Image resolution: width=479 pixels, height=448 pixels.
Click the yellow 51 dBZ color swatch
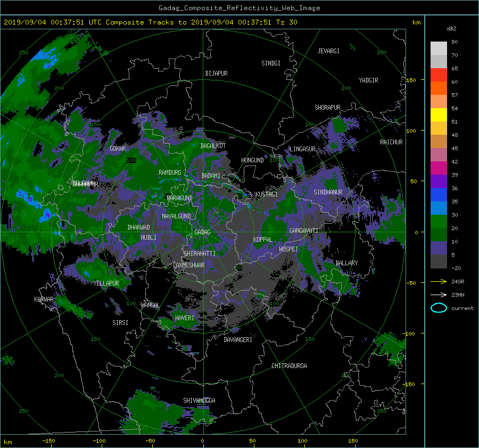pos(439,115)
